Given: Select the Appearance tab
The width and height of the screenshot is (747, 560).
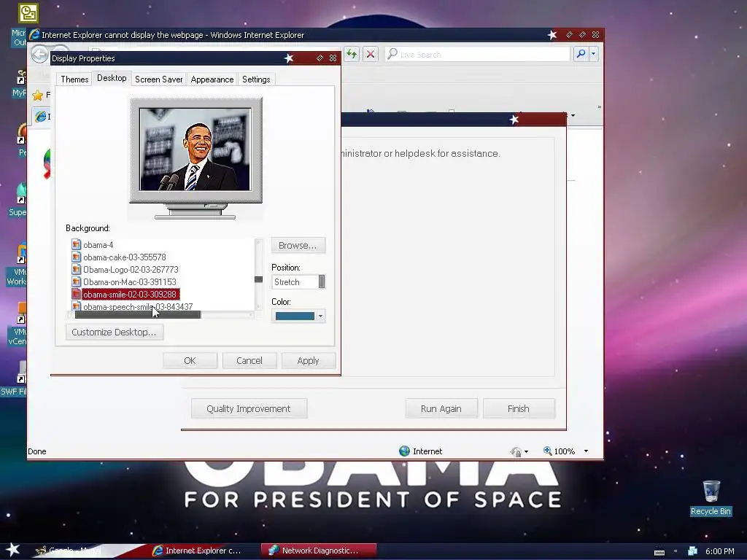Looking at the screenshot, I should tap(212, 79).
